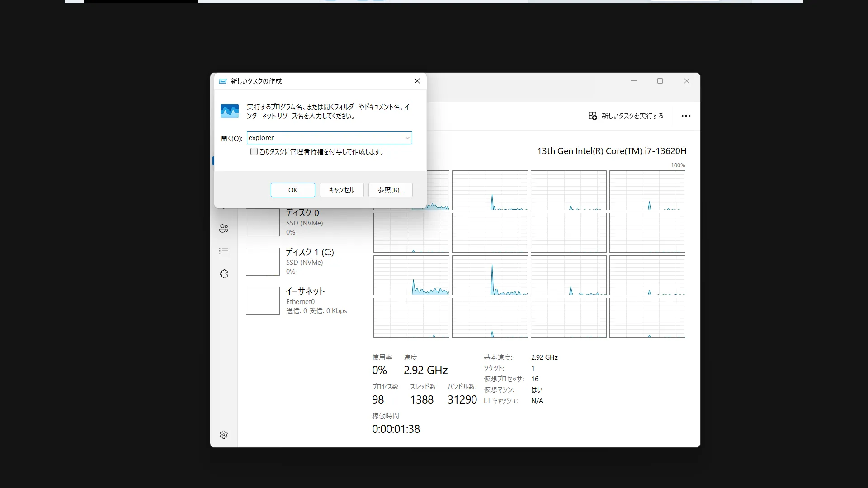Open the three-dots overflow menu
This screenshot has height=488, width=868.
pos(686,116)
